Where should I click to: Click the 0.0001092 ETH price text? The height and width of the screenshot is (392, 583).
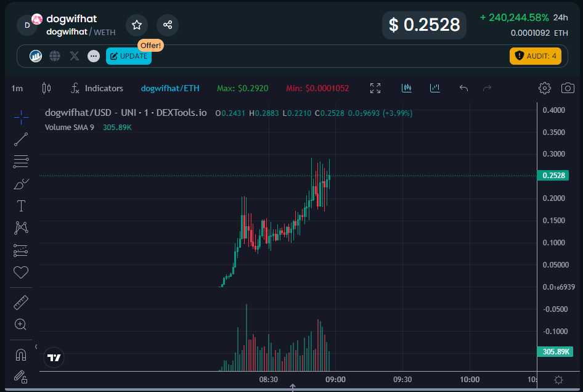[539, 33]
